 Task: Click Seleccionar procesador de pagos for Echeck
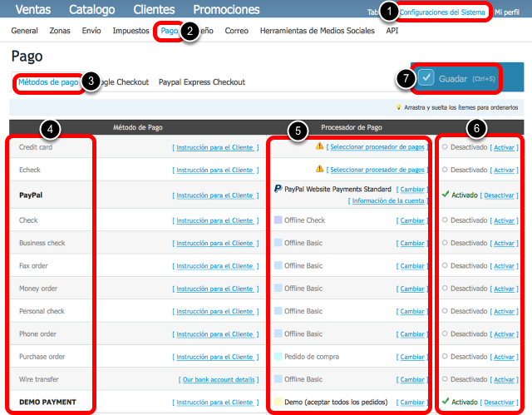(377, 170)
